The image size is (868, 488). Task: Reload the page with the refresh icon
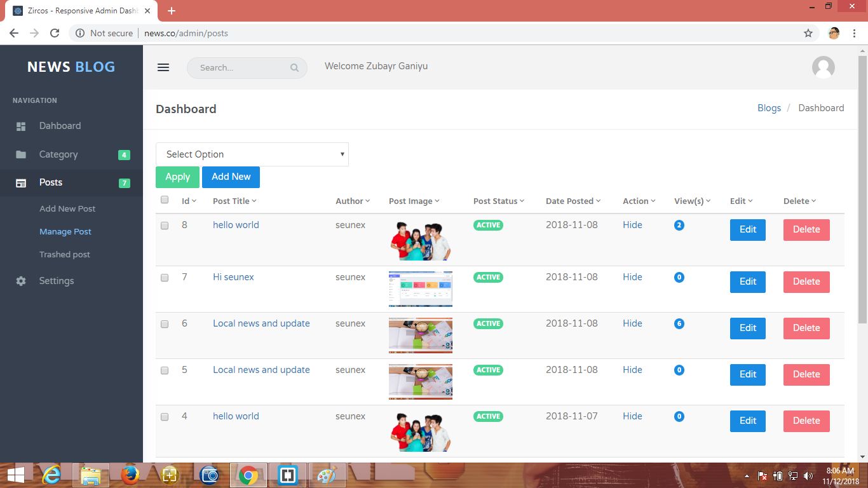coord(55,33)
